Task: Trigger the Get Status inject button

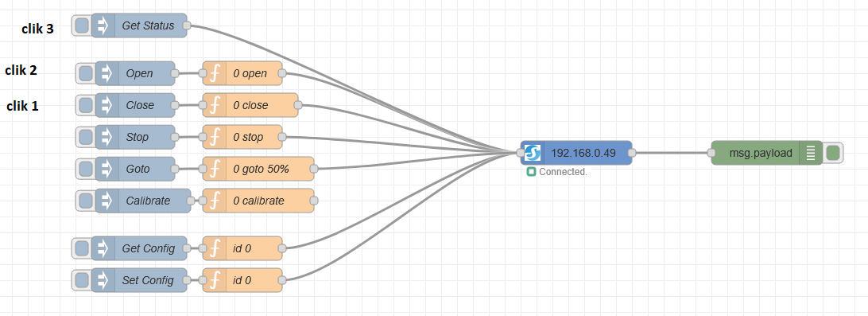Action: coord(82,25)
